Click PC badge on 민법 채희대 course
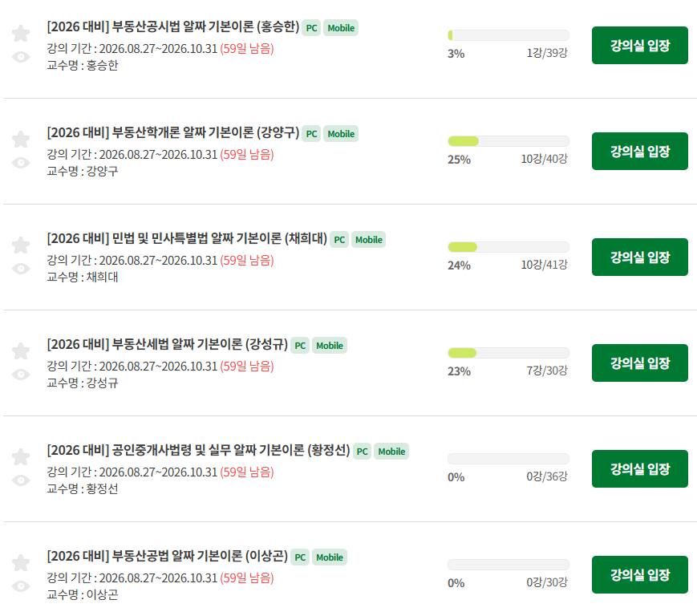This screenshot has width=697, height=616. (339, 240)
